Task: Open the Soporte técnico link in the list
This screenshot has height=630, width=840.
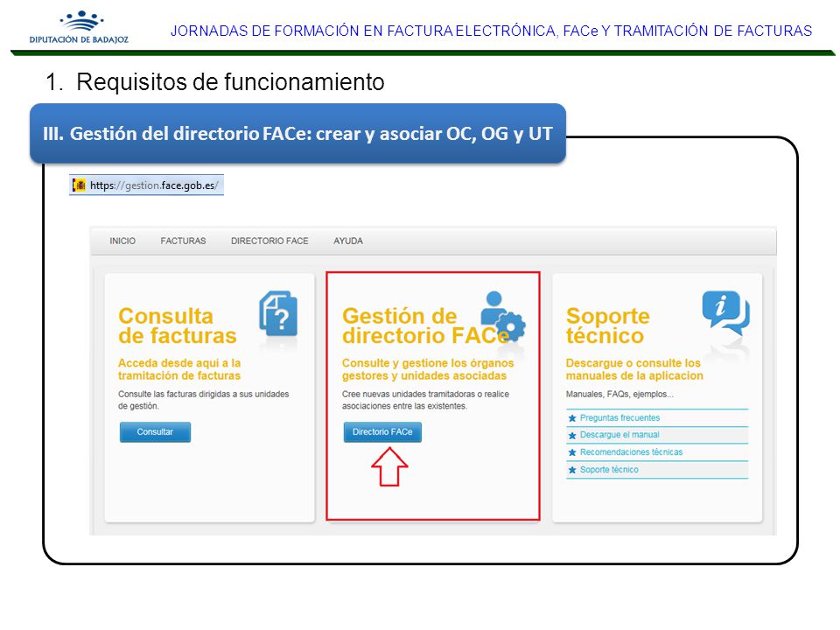Action: coord(609,470)
